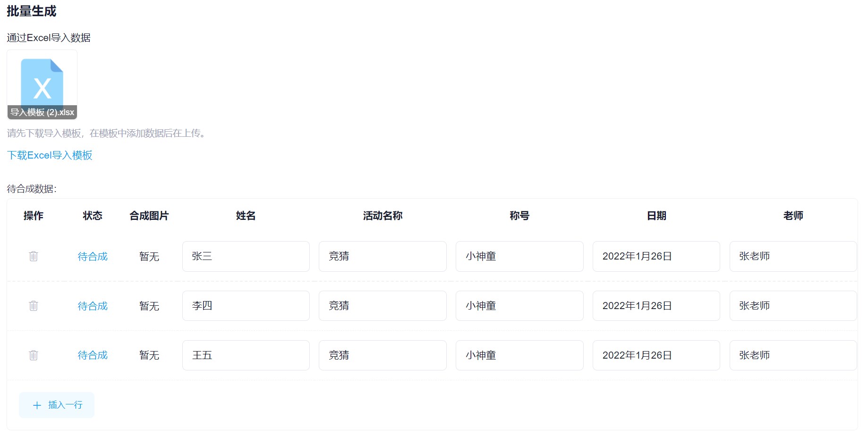Viewport: 868px width, 436px height.
Task: Edit 称号 field in 王五 row
Action: click(519, 355)
